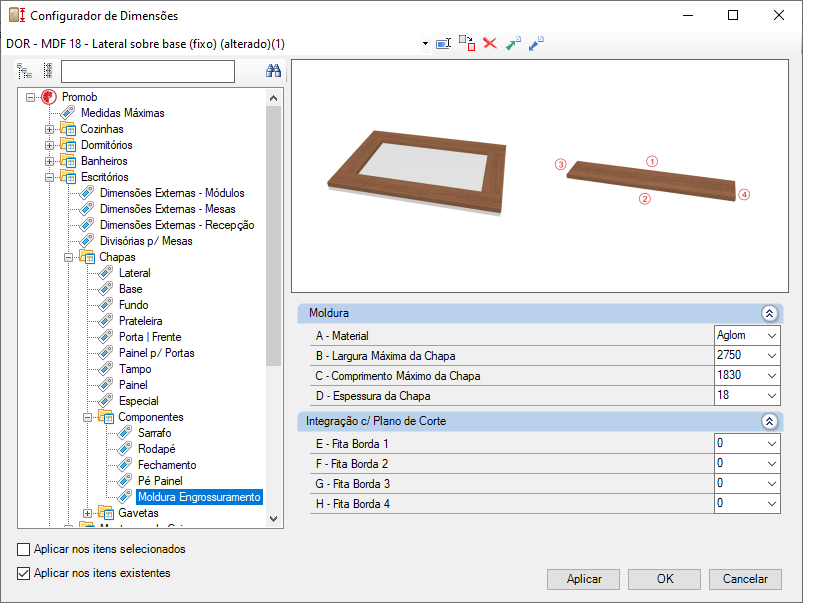The height and width of the screenshot is (611, 814).
Task: Select Divisórias p/ Mesas tree item
Action: pyautogui.click(x=146, y=241)
